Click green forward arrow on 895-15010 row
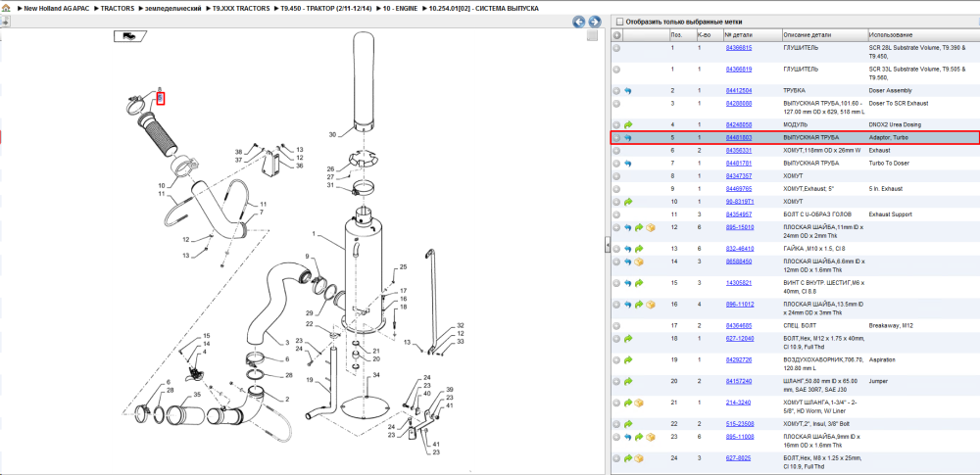This screenshot has height=475, width=980. click(639, 227)
